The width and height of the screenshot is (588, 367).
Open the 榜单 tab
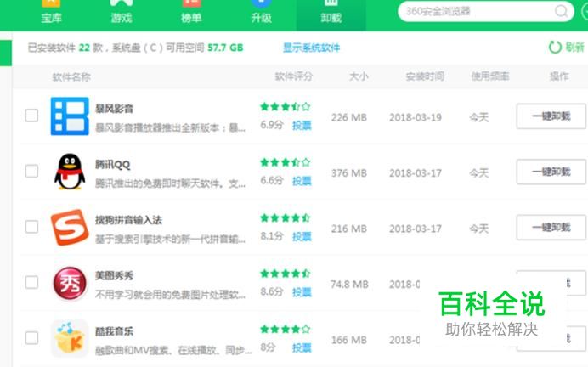tap(191, 13)
